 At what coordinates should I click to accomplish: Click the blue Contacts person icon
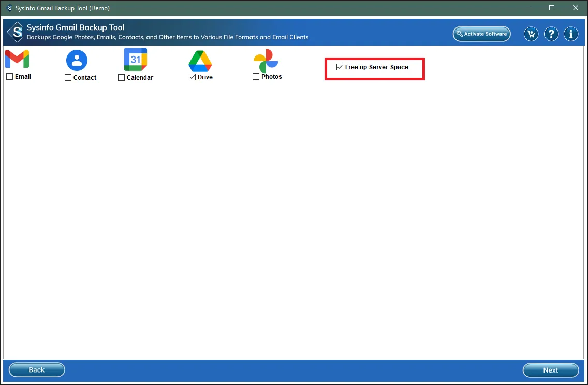77,60
